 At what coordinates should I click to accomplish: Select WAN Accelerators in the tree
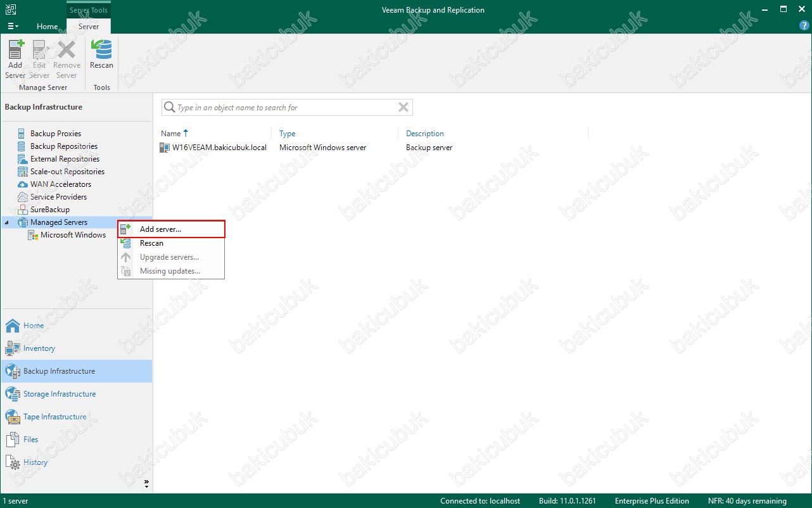pyautogui.click(x=61, y=184)
